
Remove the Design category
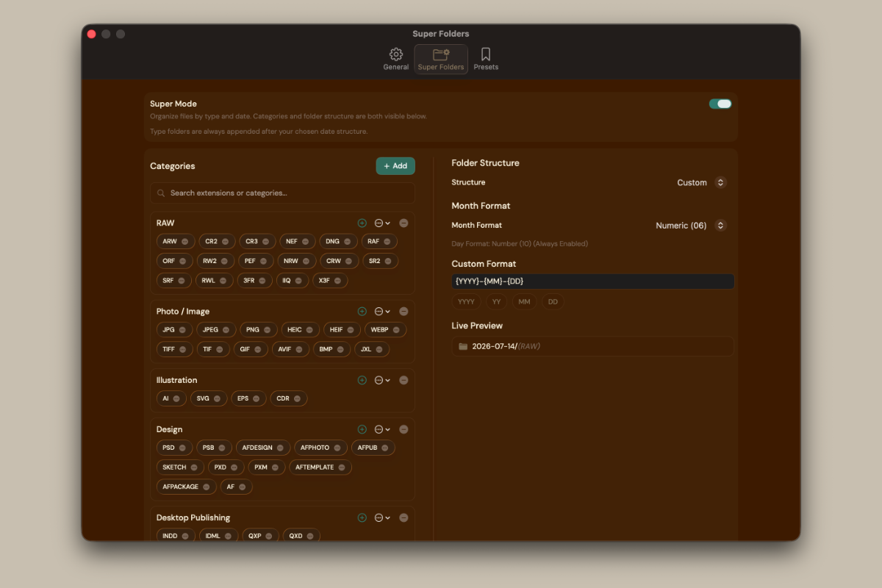404,429
